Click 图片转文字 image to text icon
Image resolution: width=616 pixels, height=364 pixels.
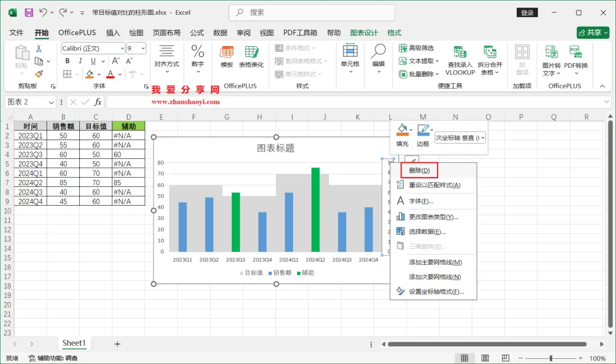click(x=552, y=60)
